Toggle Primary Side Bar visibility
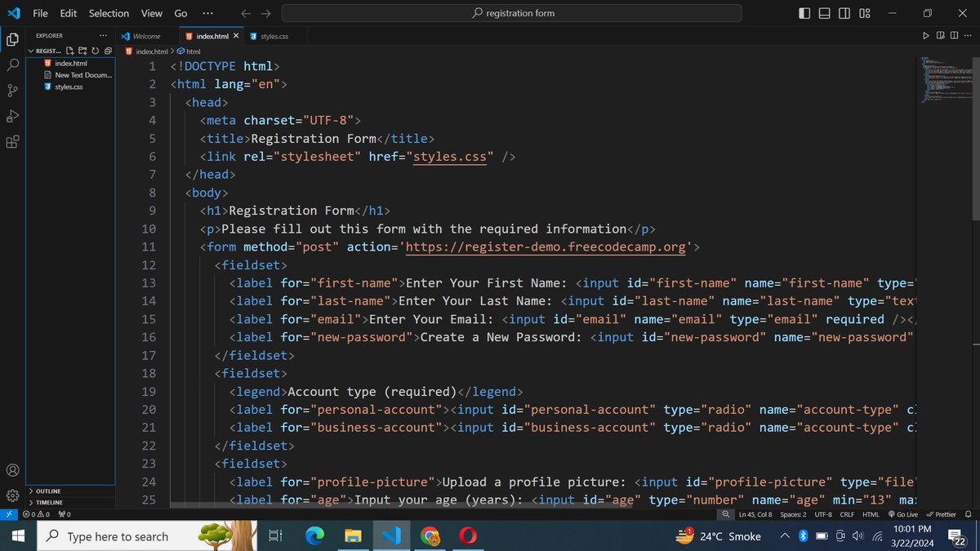The image size is (980, 551). pyautogui.click(x=804, y=13)
